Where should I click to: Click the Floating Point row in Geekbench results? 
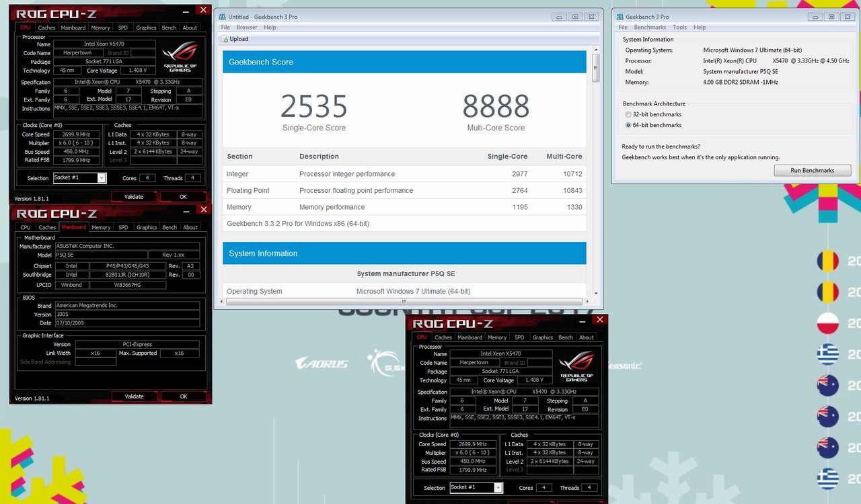404,191
